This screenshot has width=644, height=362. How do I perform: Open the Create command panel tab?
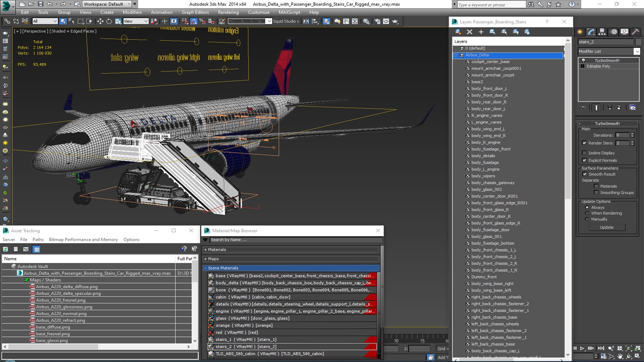tap(580, 32)
